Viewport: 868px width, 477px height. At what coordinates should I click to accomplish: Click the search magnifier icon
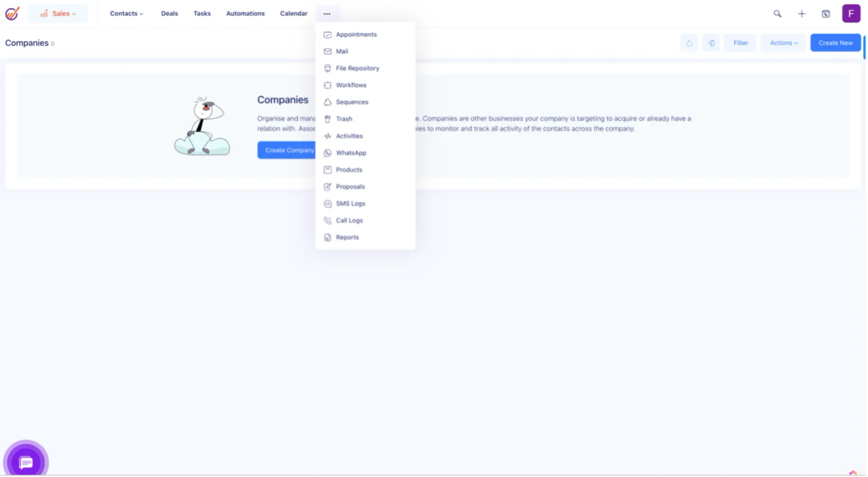(x=778, y=13)
